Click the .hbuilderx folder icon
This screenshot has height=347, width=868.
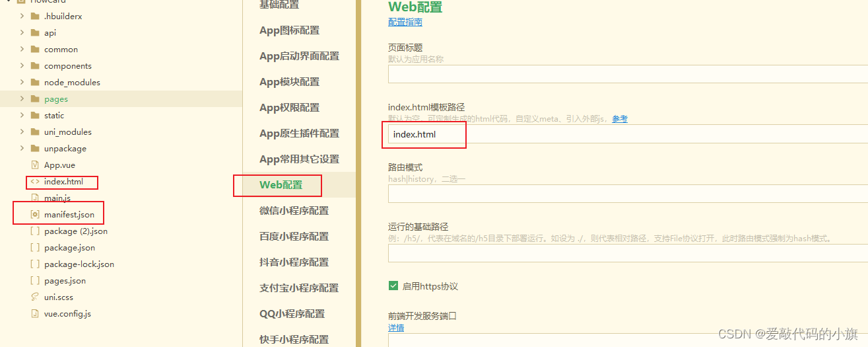[35, 16]
